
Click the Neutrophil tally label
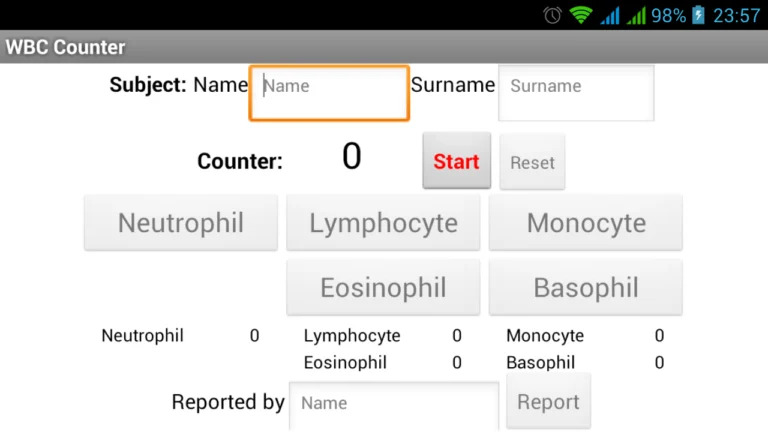click(x=143, y=336)
